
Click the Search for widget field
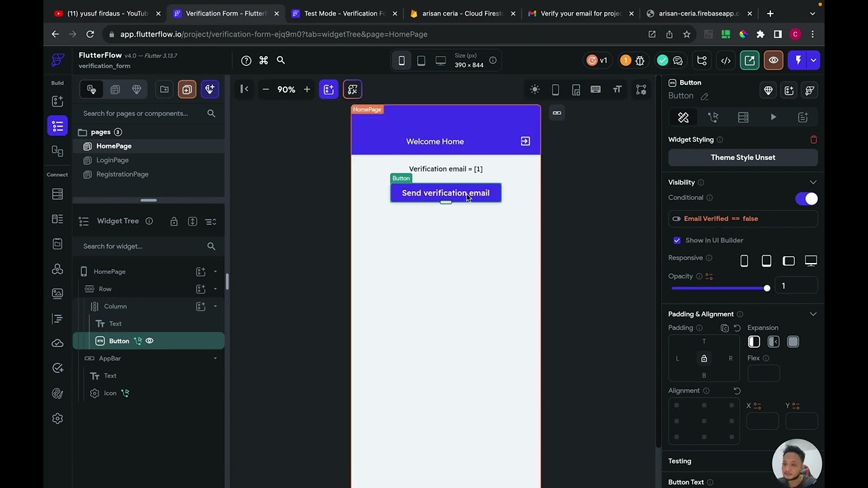click(149, 246)
